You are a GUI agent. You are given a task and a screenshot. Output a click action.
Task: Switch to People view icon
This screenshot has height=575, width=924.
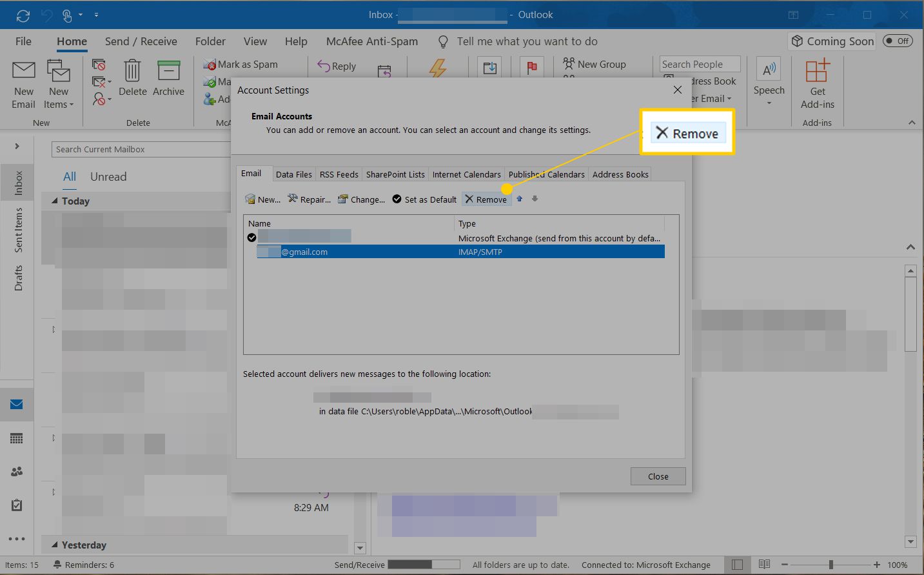click(17, 472)
